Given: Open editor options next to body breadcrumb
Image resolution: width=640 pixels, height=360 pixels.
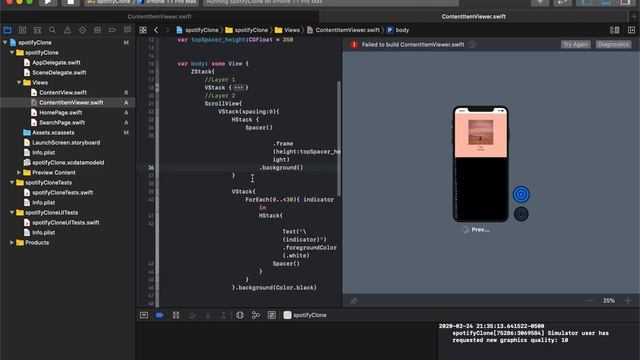Looking at the screenshot, I should pos(614,30).
